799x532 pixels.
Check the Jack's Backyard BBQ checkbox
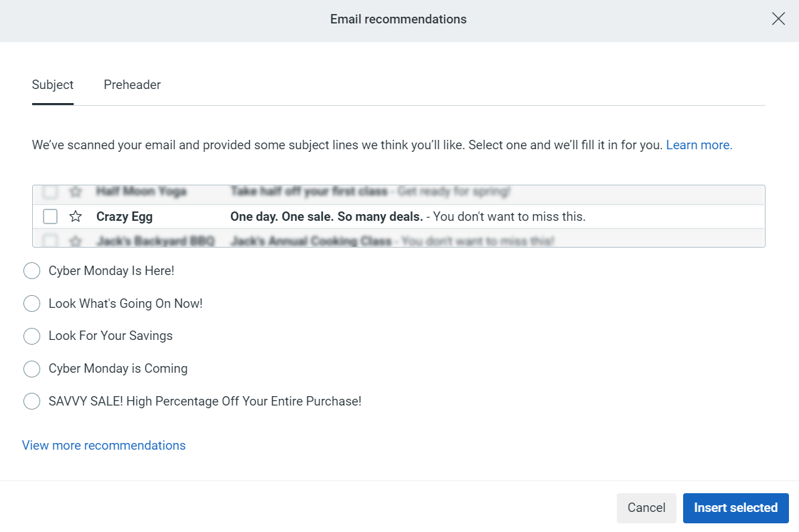pos(50,240)
